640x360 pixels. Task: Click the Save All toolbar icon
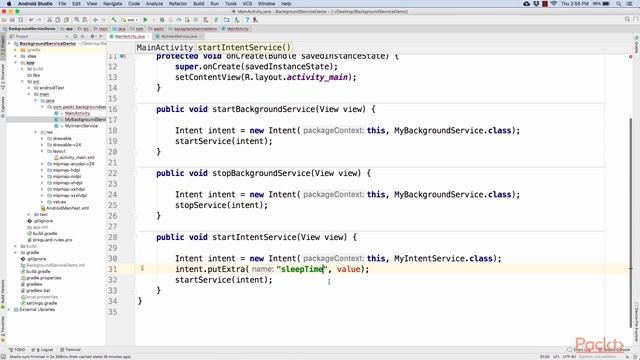(12, 20)
